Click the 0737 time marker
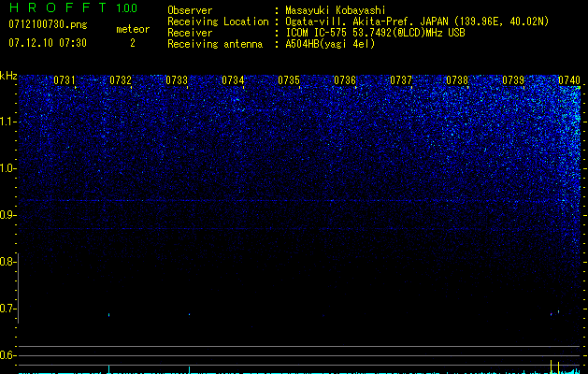Viewport: 588px width, 374px height. pyautogui.click(x=401, y=80)
